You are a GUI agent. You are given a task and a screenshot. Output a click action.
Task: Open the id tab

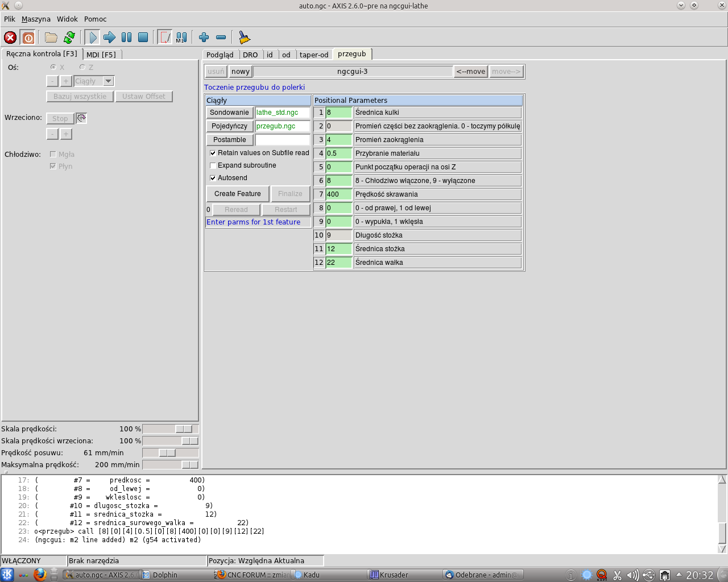pyautogui.click(x=270, y=55)
